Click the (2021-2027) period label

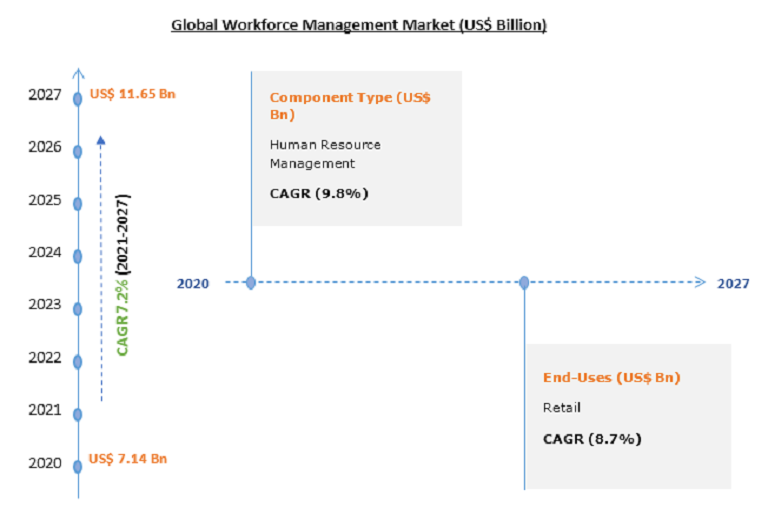point(122,234)
